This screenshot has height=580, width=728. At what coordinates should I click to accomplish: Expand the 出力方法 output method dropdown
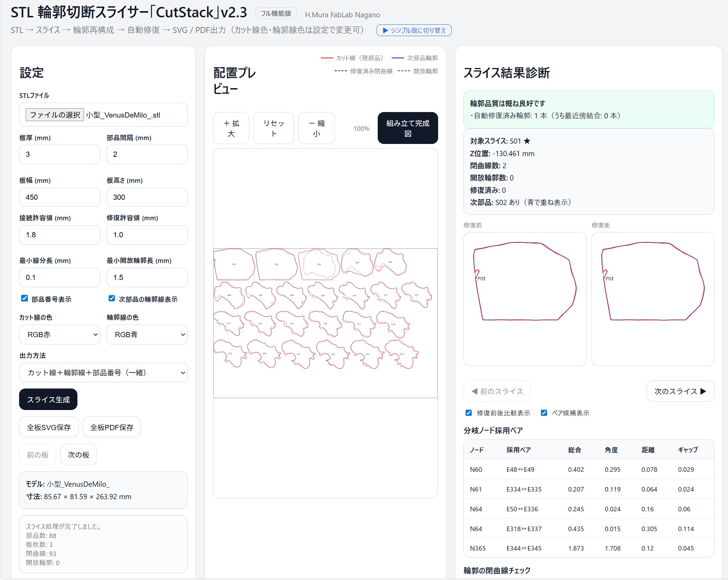click(103, 373)
